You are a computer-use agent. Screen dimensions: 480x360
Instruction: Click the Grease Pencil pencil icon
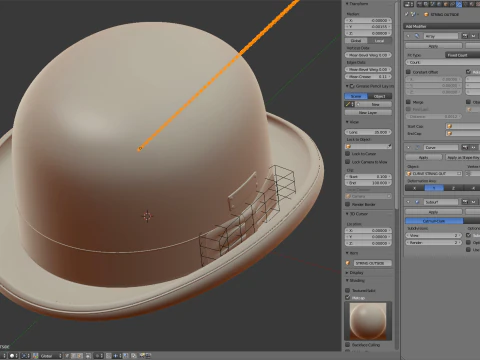(x=348, y=104)
